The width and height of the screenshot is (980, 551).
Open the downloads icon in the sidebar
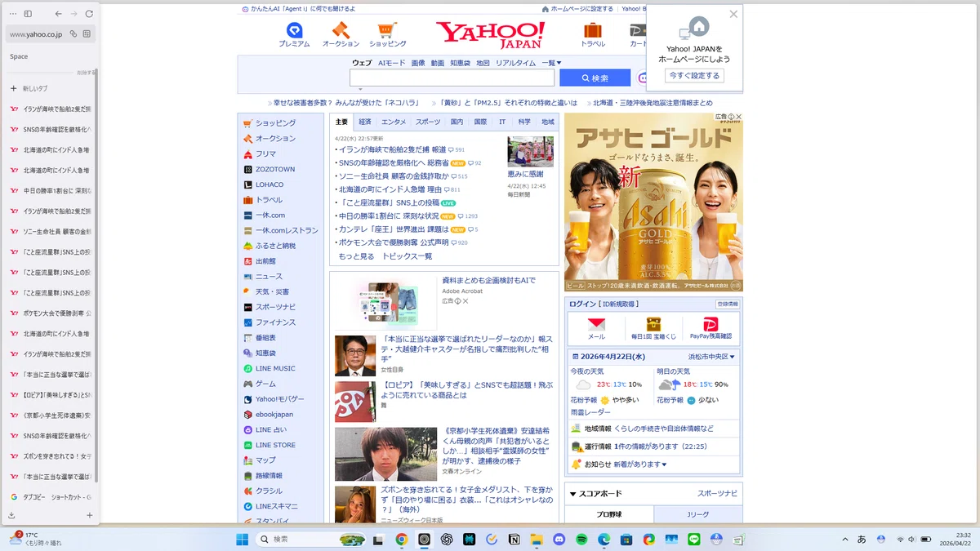pyautogui.click(x=11, y=515)
